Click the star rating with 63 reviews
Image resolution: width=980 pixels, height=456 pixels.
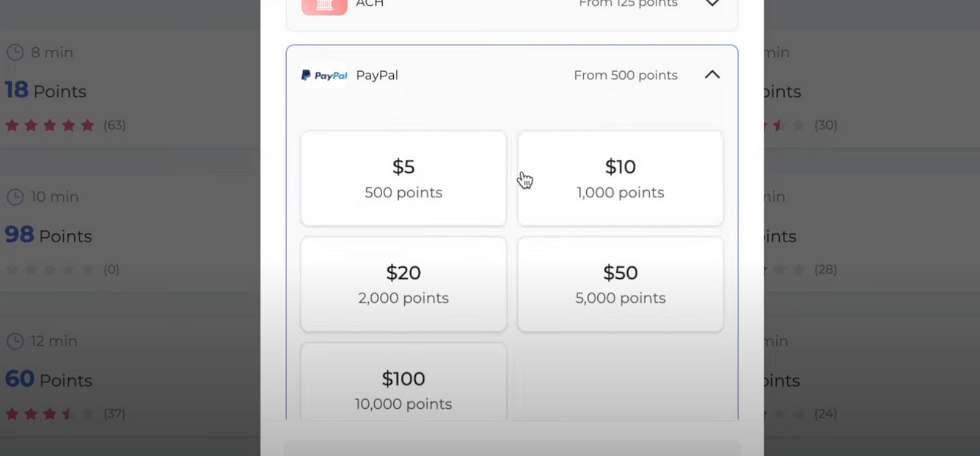pyautogui.click(x=50, y=126)
